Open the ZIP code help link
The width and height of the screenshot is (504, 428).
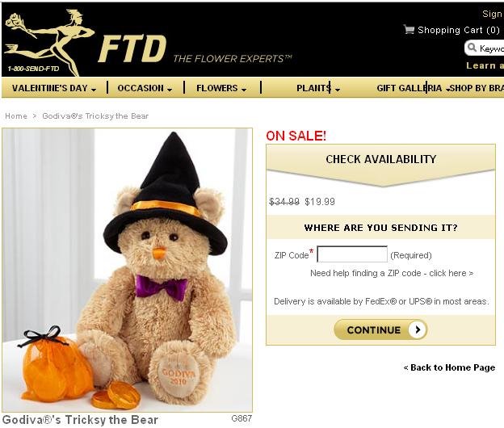click(392, 273)
